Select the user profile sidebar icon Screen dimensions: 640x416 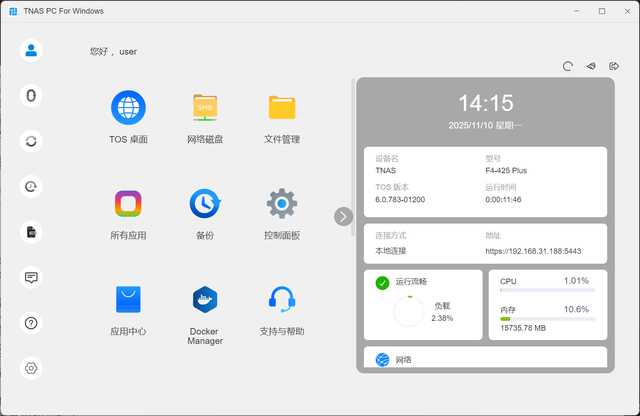(31, 50)
